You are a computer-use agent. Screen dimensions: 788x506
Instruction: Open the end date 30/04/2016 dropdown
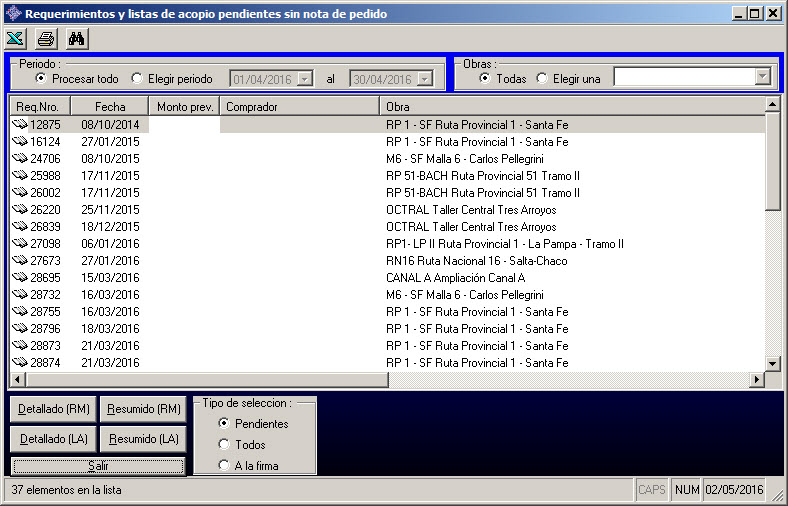point(425,79)
